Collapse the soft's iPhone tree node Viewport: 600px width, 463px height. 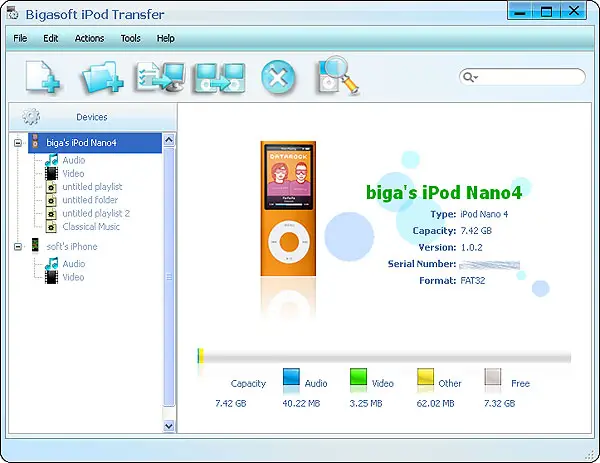[x=18, y=246]
